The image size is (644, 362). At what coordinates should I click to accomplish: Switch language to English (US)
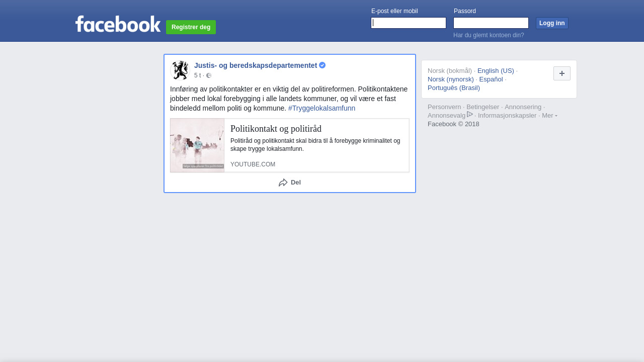pos(496,71)
